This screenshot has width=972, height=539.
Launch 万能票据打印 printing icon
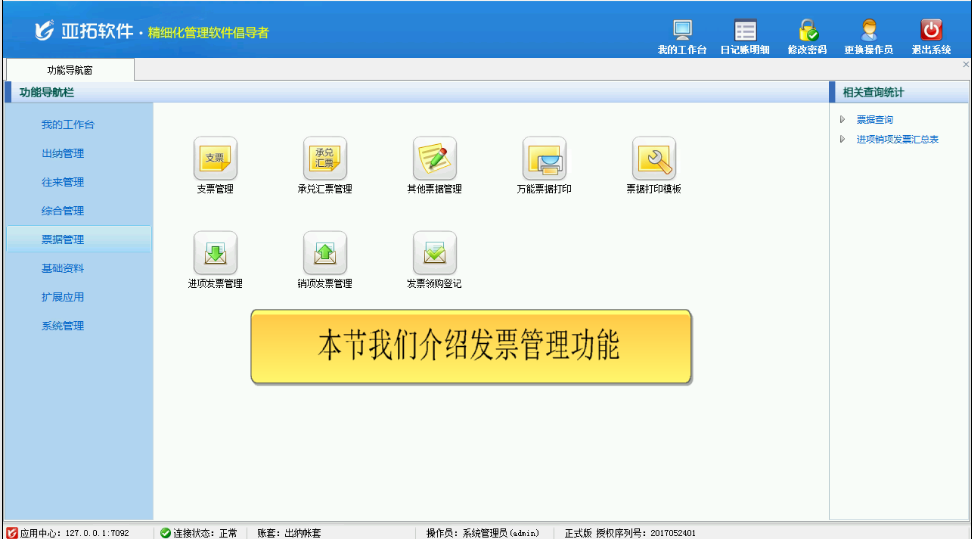coord(544,159)
